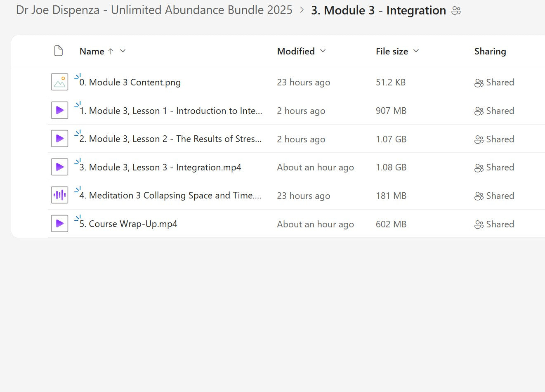Click the shared people icon beside folder title

(x=456, y=11)
